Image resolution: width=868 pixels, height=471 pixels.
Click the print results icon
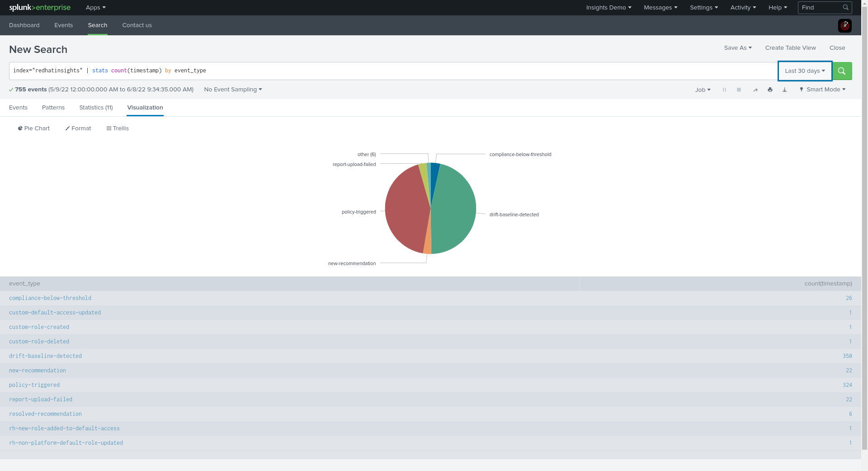tap(770, 90)
